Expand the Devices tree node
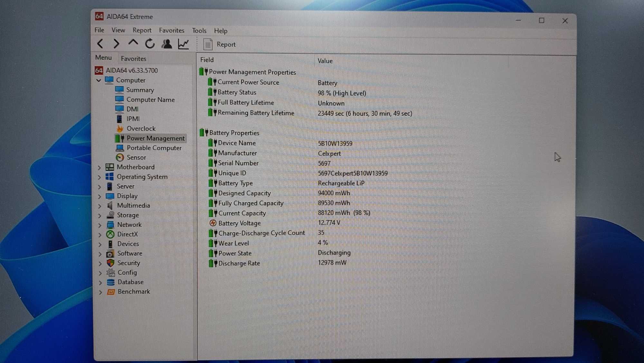 (x=100, y=244)
